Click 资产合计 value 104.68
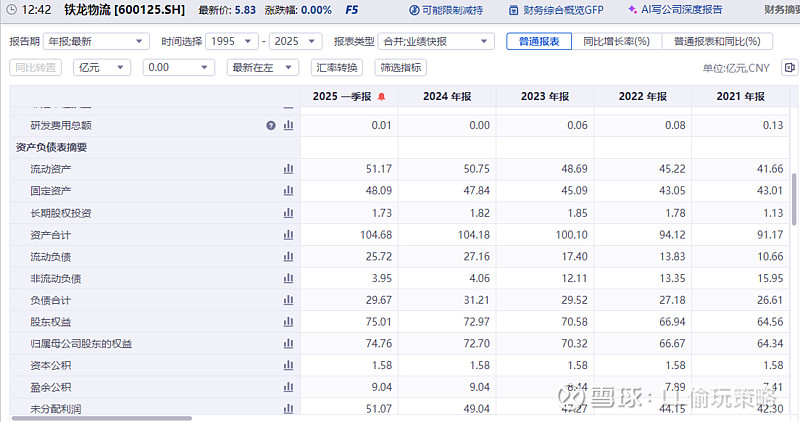The width and height of the screenshot is (800, 422). (376, 235)
